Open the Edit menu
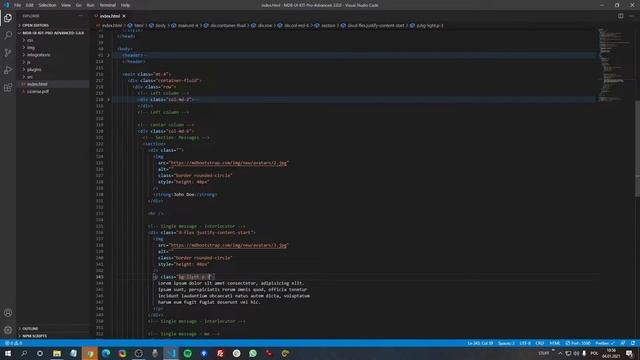This screenshot has height=360, width=640. pos(30,5)
